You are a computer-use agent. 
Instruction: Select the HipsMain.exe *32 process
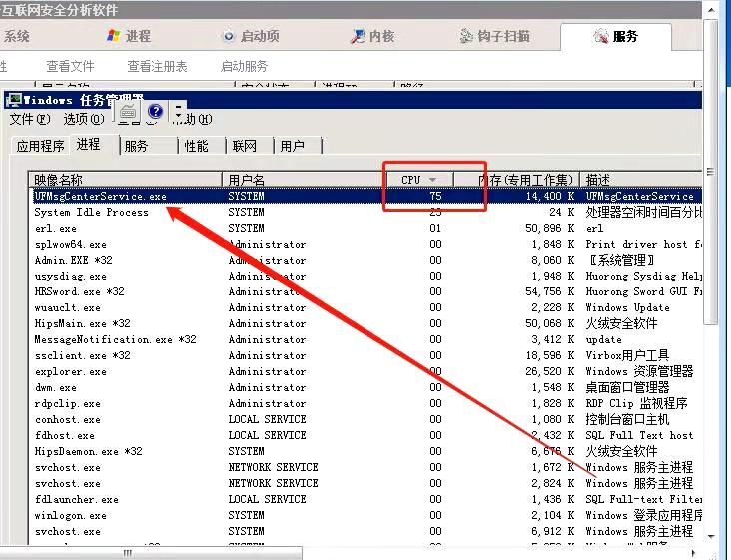click(x=365, y=323)
